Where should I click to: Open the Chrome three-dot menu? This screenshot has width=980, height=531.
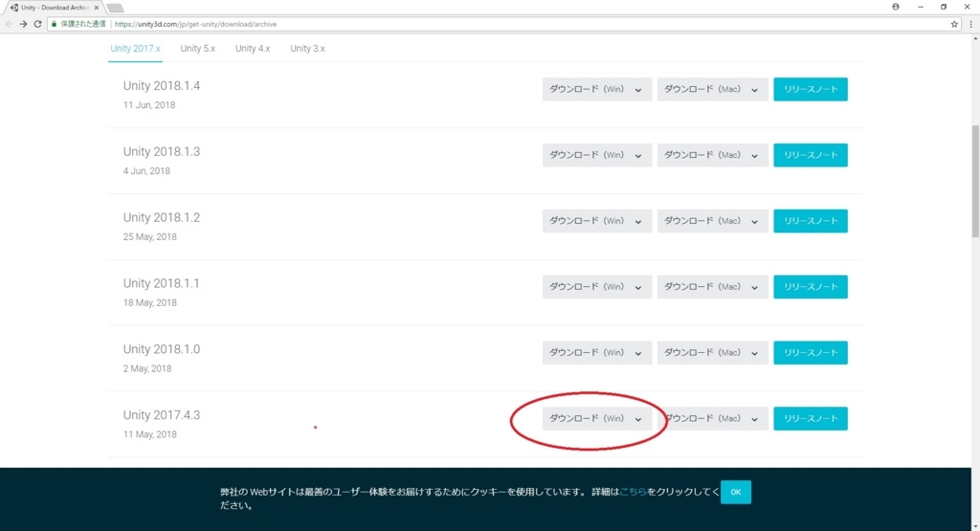pyautogui.click(x=970, y=24)
